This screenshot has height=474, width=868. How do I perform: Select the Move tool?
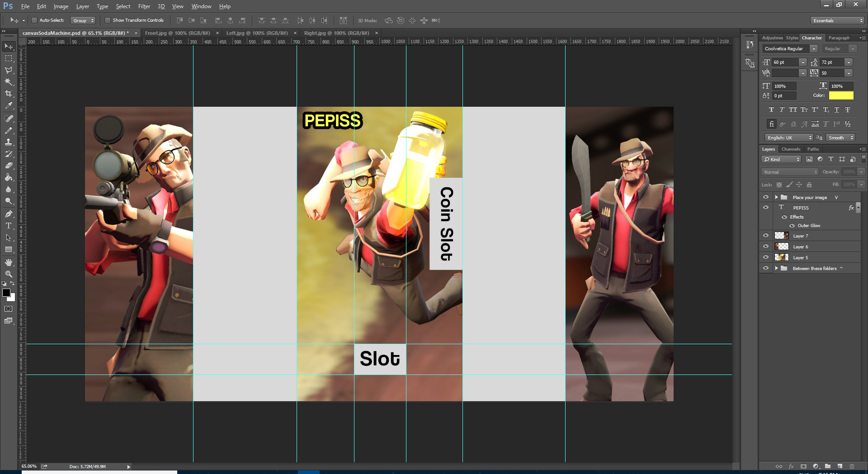click(9, 47)
